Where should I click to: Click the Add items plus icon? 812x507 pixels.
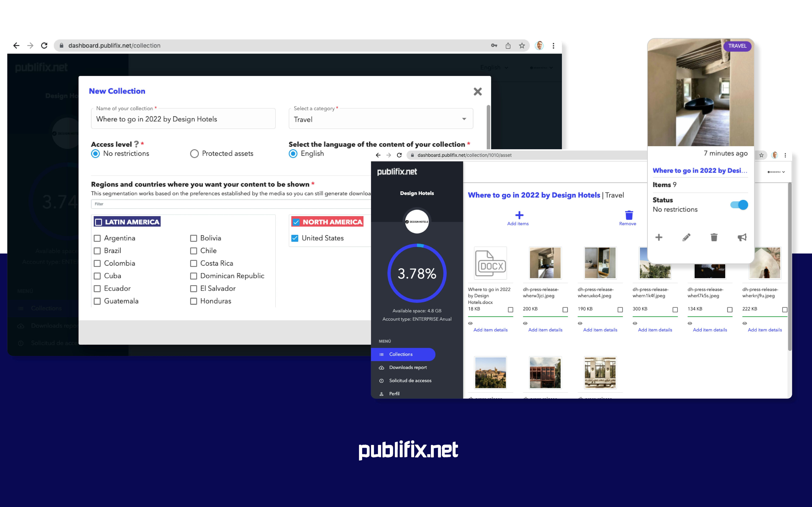tap(519, 215)
